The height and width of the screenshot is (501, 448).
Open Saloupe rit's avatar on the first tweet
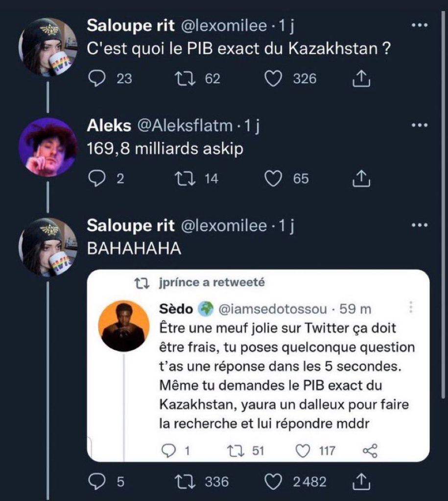(47, 47)
